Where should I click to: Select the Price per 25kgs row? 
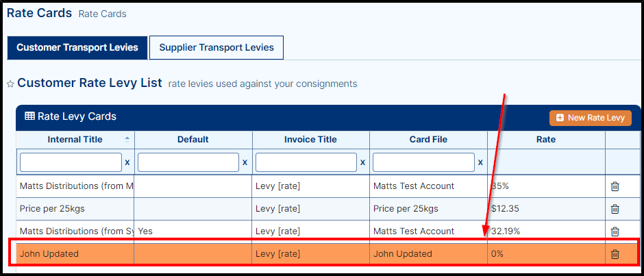pyautogui.click(x=52, y=209)
